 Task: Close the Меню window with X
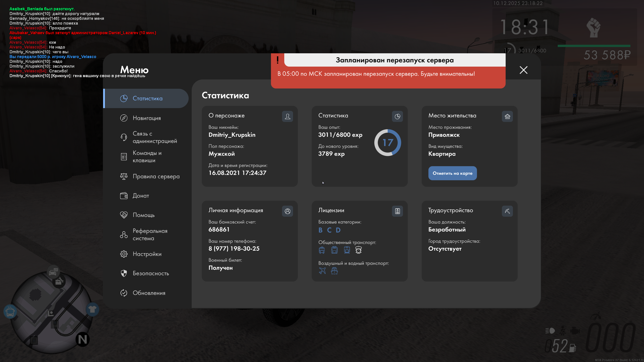(x=524, y=70)
